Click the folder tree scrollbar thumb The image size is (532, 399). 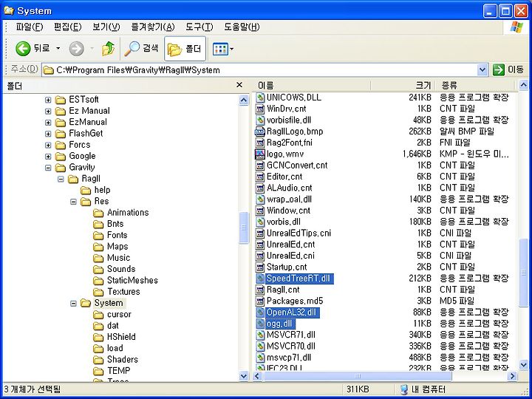244,228
